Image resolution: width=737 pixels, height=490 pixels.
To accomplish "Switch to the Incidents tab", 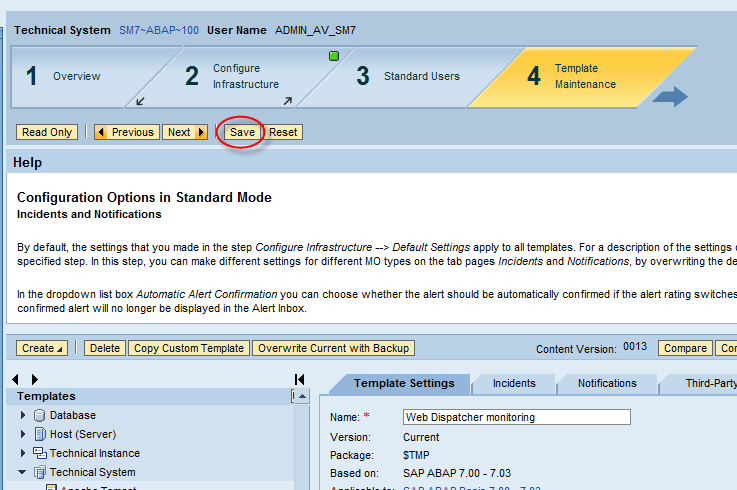I will pyautogui.click(x=514, y=383).
